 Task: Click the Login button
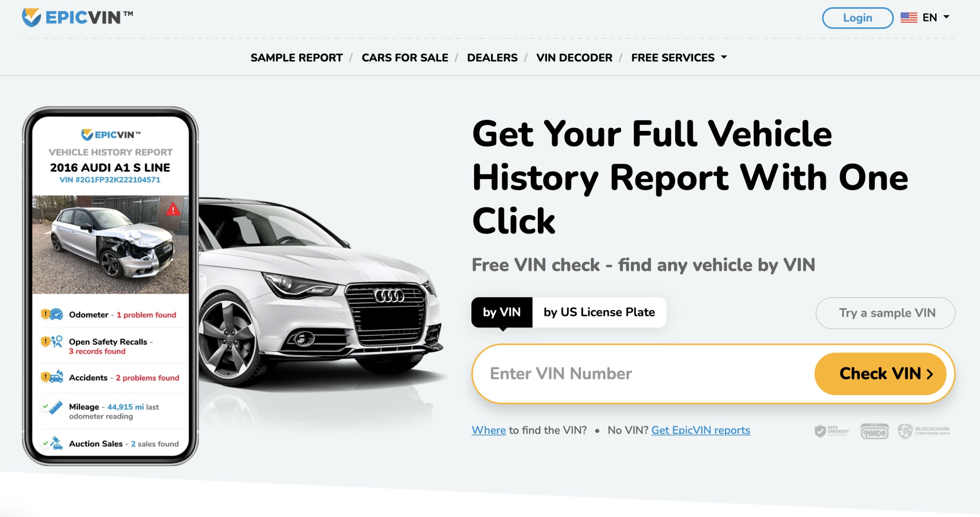857,18
